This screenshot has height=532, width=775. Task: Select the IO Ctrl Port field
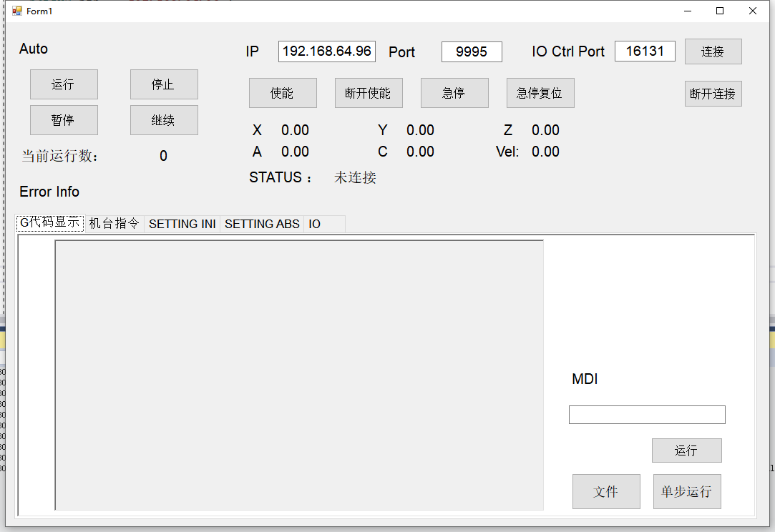[x=645, y=51]
